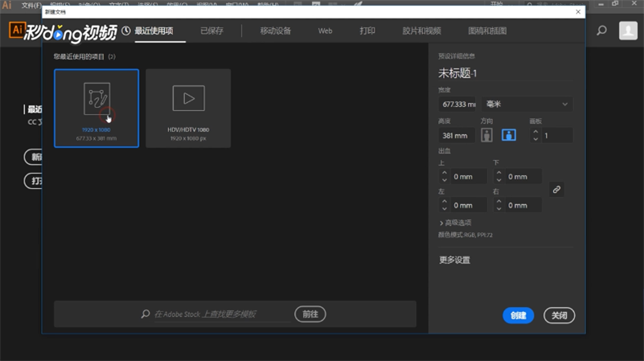Viewport: 644px width, 361px height.
Task: Click the artboard count input field
Action: pyautogui.click(x=556, y=136)
